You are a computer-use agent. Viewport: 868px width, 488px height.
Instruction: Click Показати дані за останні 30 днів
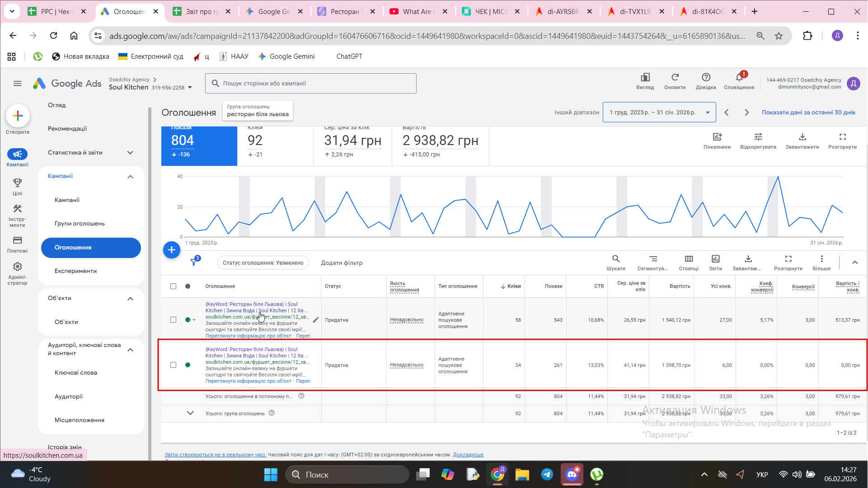point(808,113)
